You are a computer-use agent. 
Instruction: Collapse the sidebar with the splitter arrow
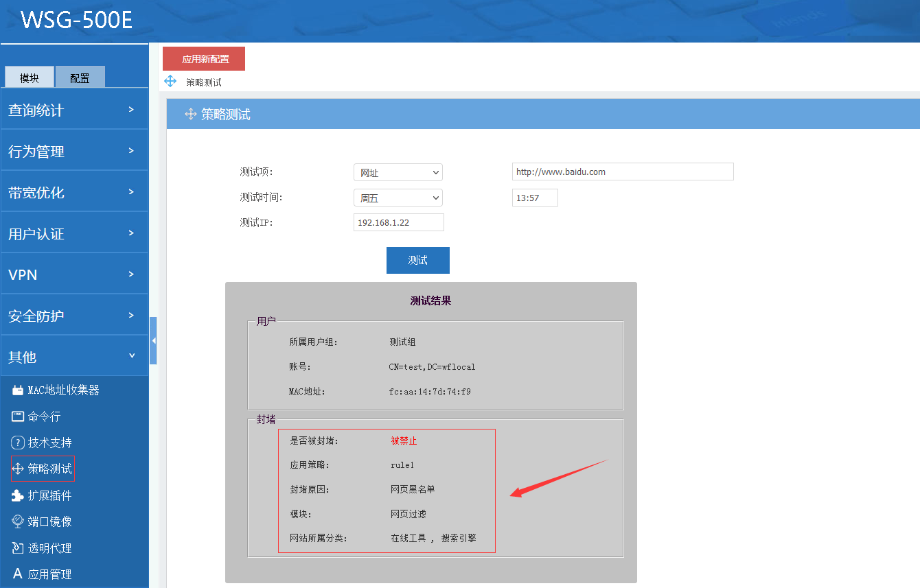(153, 340)
